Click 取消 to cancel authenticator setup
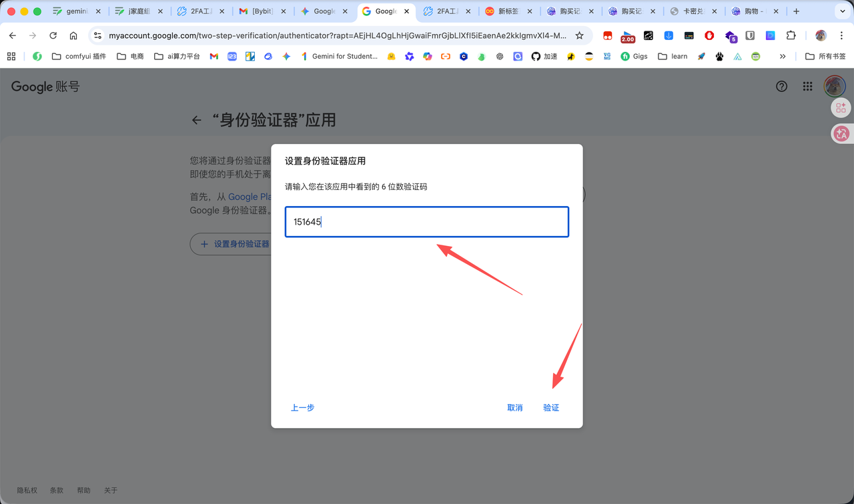This screenshot has width=854, height=504. coord(514,407)
